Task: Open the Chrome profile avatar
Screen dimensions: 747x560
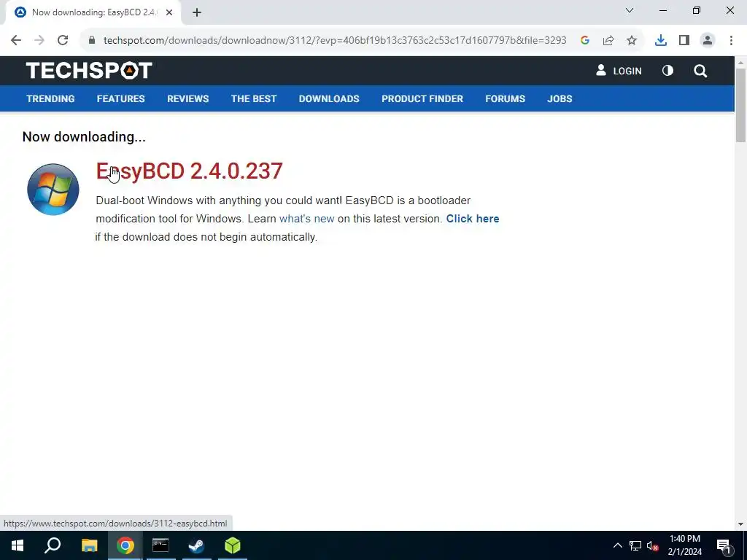Action: [708, 41]
